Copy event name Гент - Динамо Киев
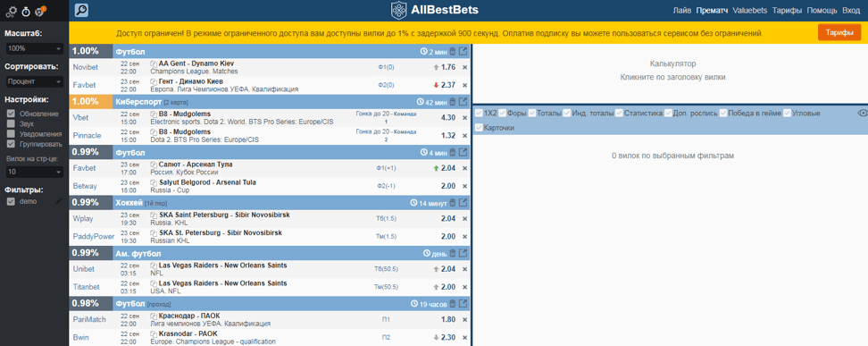The height and width of the screenshot is (346, 868). pyautogui.click(x=154, y=81)
